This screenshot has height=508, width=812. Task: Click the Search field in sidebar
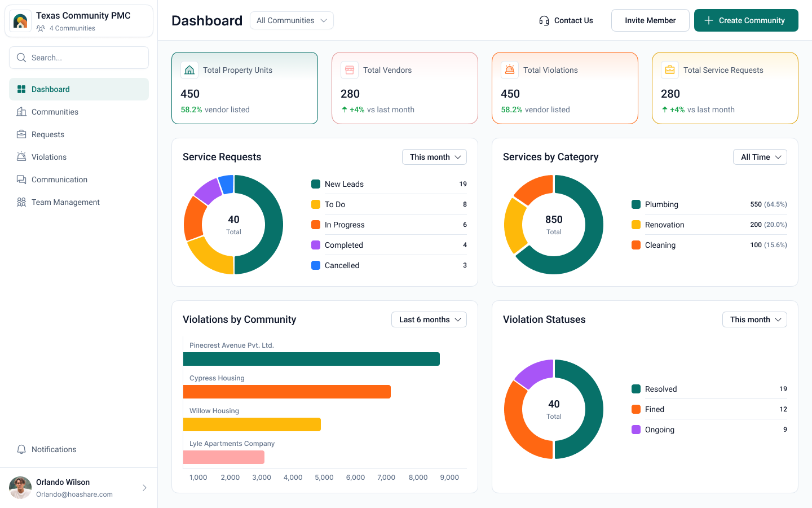coord(79,58)
